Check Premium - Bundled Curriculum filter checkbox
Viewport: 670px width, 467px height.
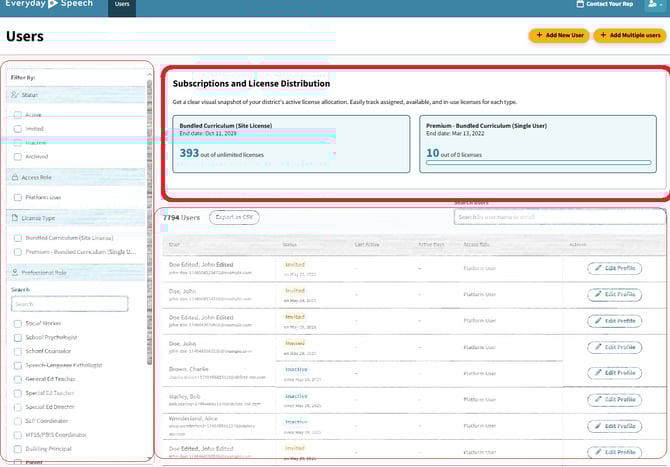tap(18, 252)
